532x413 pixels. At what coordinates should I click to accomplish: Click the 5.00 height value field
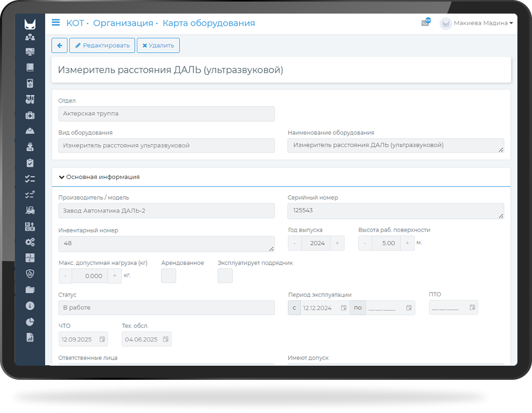(x=386, y=243)
